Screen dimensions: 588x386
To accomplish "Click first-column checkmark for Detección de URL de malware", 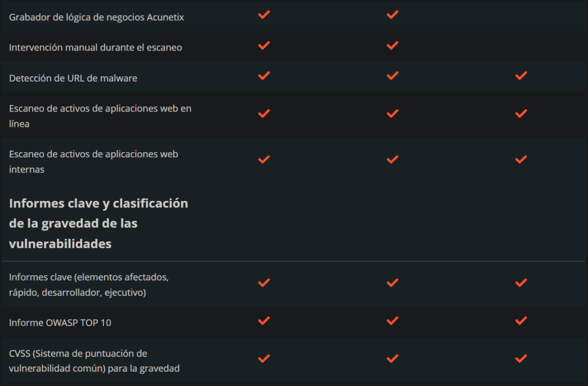I will 264,76.
